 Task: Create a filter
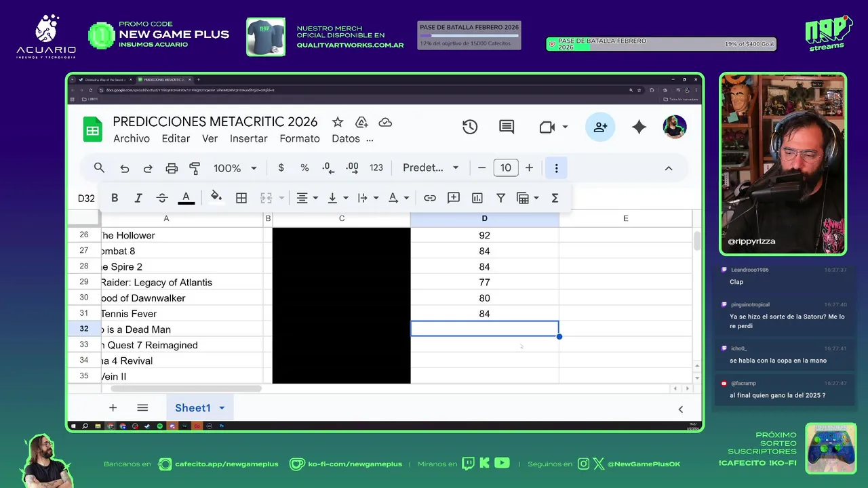pos(500,198)
